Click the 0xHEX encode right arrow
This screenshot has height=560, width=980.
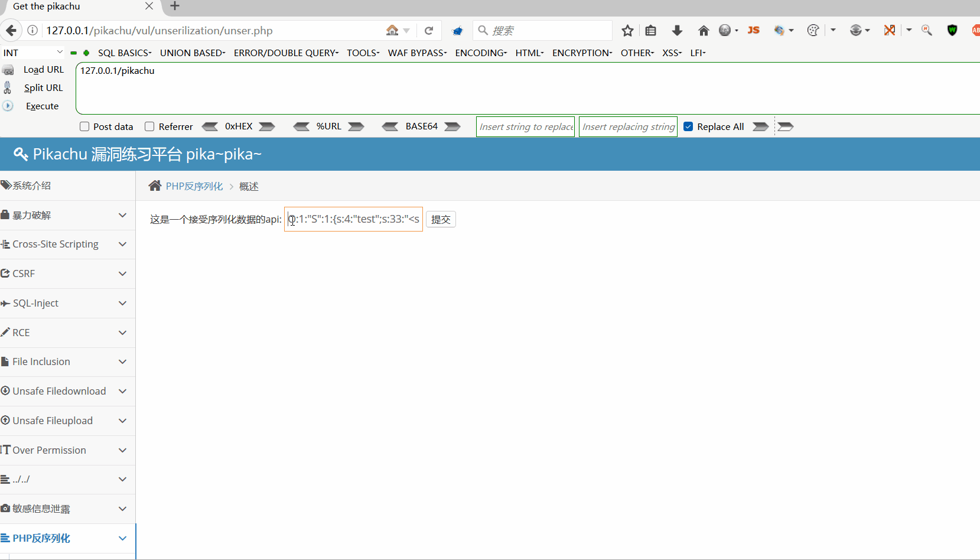pos(267,126)
